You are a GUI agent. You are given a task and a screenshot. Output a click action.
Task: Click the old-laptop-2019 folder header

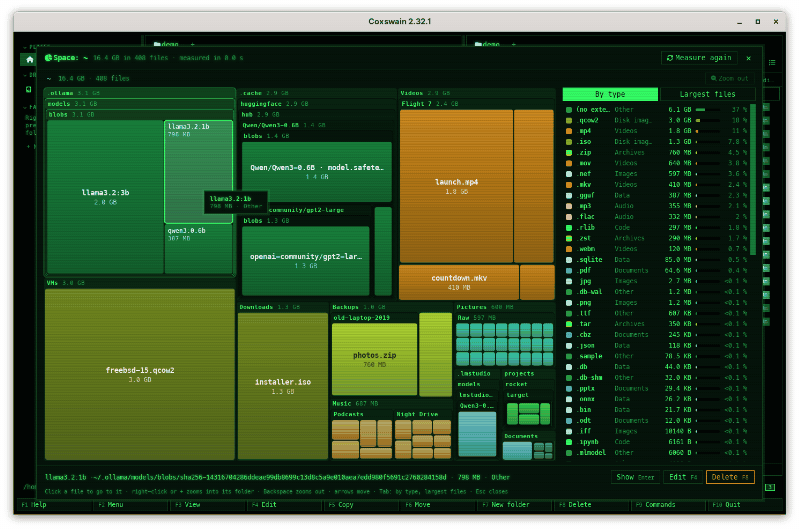point(374,318)
